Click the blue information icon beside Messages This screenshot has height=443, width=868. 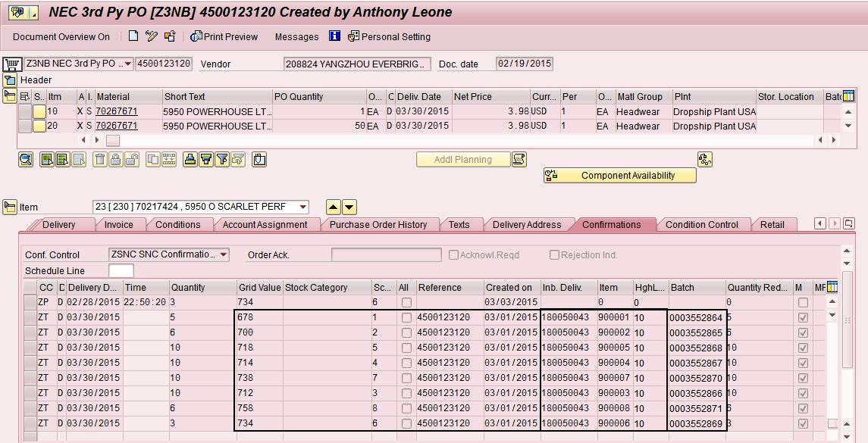click(x=334, y=36)
